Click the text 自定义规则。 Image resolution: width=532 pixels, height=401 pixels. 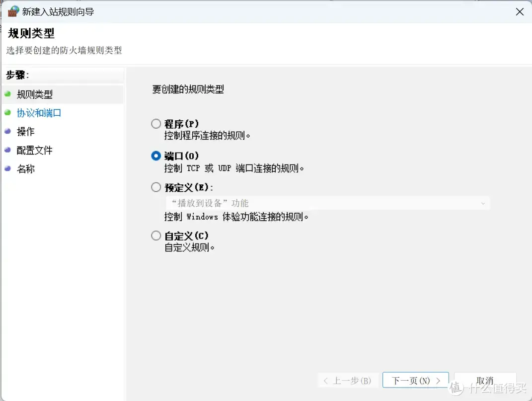click(189, 247)
